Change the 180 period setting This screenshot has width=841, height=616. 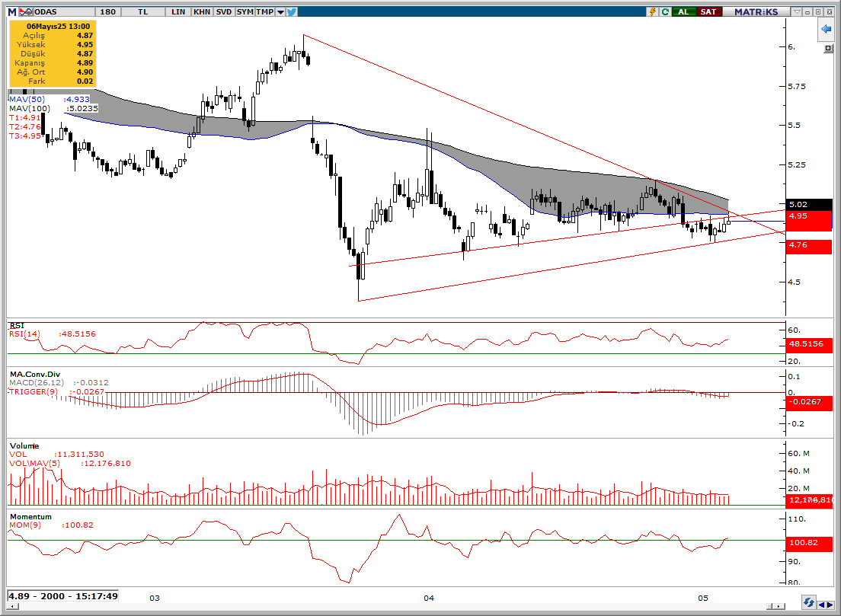(x=108, y=11)
